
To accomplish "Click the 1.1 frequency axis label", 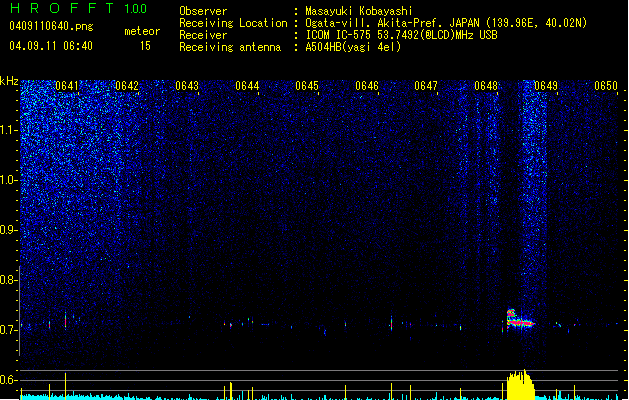I will (x=8, y=130).
